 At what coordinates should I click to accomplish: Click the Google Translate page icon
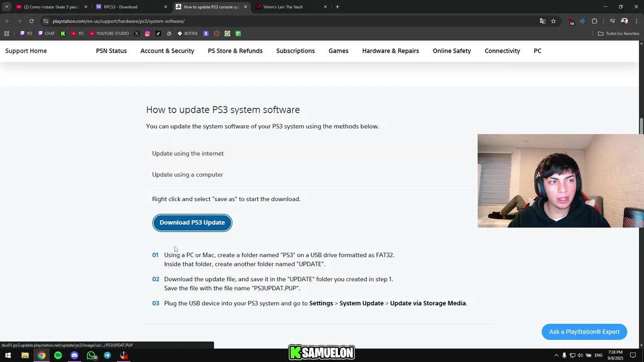(x=542, y=21)
